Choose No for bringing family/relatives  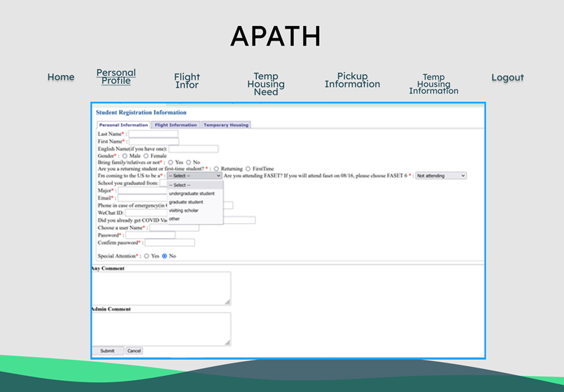[188, 162]
